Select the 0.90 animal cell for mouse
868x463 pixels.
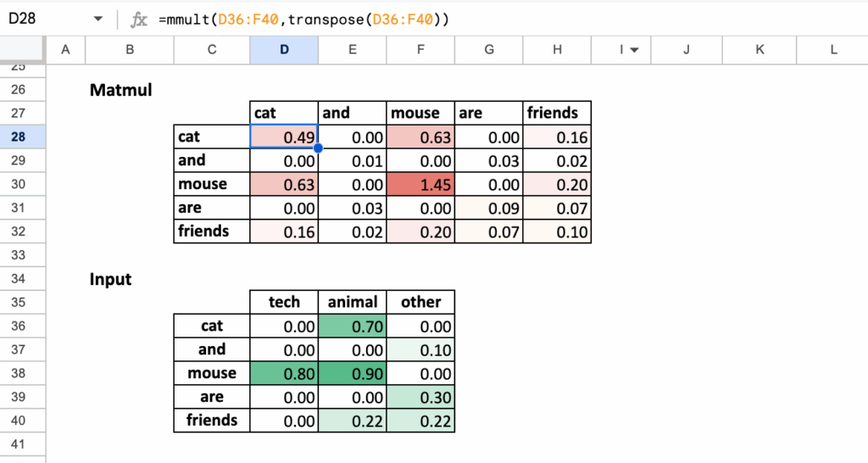[x=352, y=373]
